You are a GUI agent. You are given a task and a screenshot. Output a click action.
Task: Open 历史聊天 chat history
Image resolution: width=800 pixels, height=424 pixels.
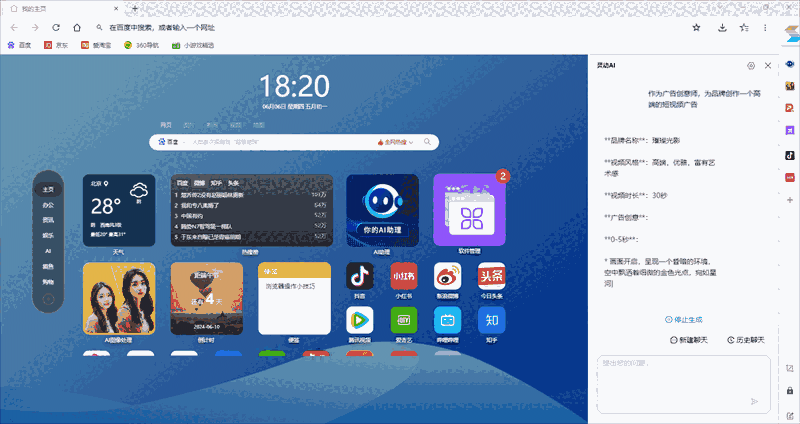coord(746,340)
